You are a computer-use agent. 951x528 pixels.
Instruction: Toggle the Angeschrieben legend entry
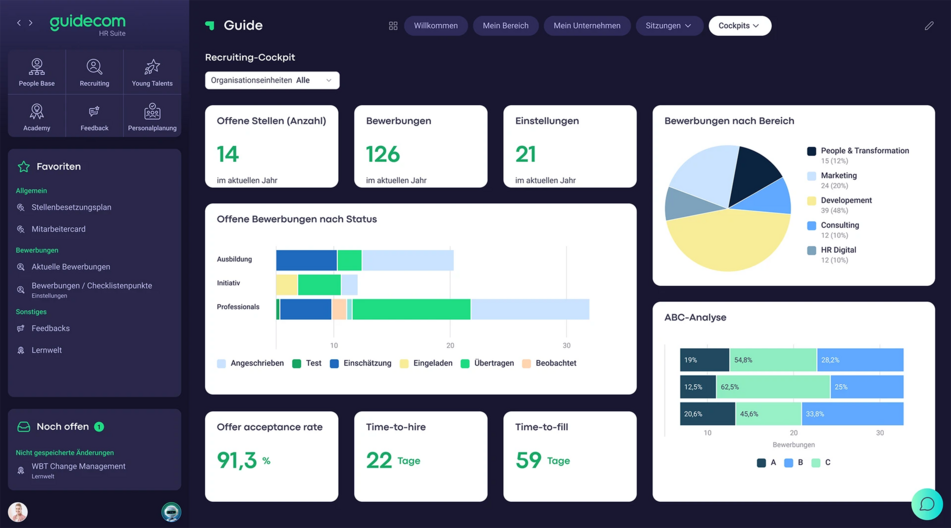click(250, 363)
